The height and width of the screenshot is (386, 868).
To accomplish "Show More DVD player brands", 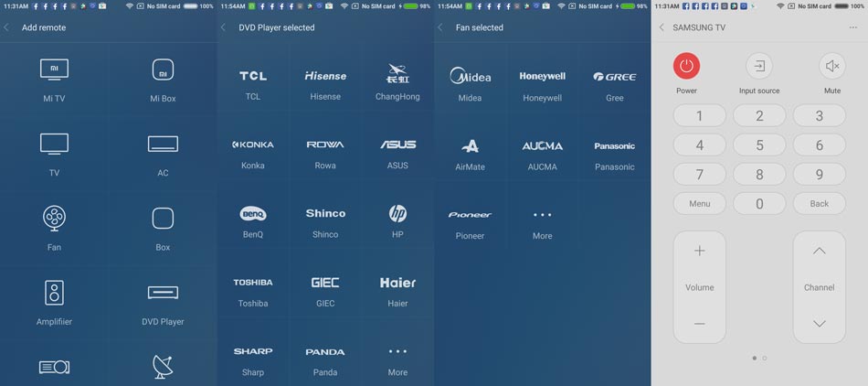I will (397, 351).
